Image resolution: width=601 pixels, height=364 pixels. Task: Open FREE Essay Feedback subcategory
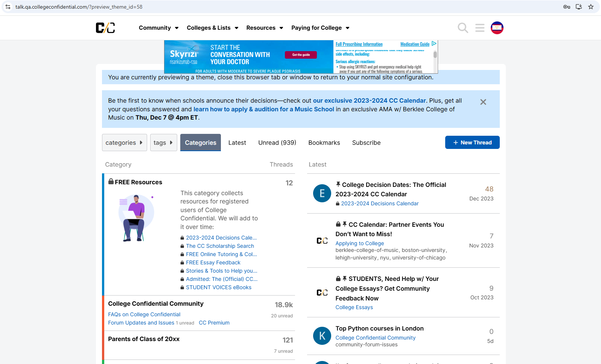click(x=213, y=262)
